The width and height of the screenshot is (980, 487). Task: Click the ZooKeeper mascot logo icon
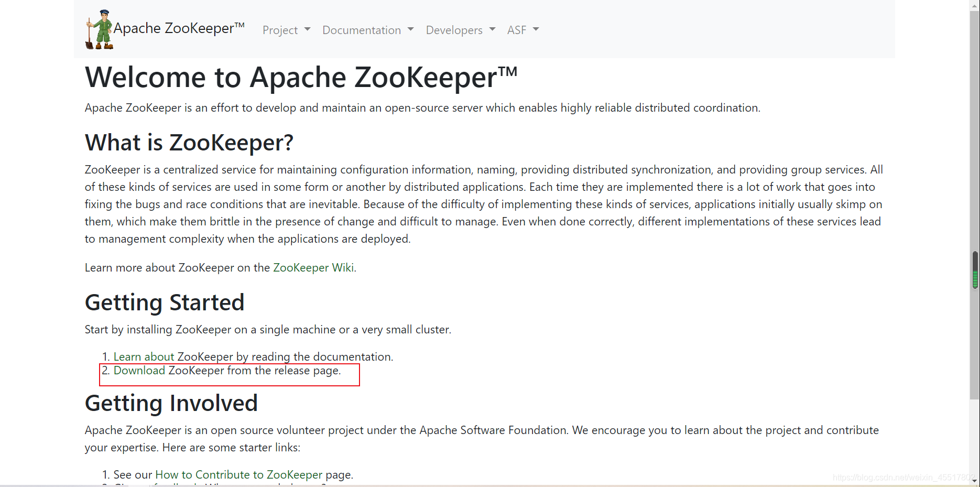[100, 29]
